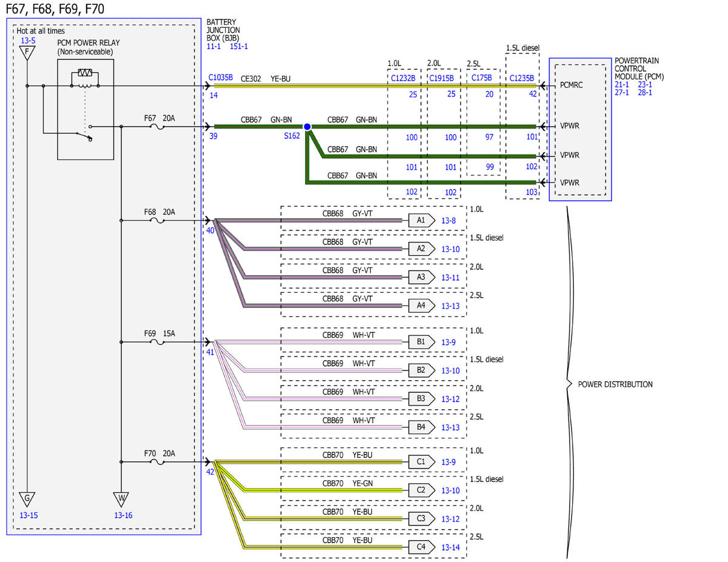The width and height of the screenshot is (728, 562).
Task: Click the F triangle connector at top
Action: (27, 54)
